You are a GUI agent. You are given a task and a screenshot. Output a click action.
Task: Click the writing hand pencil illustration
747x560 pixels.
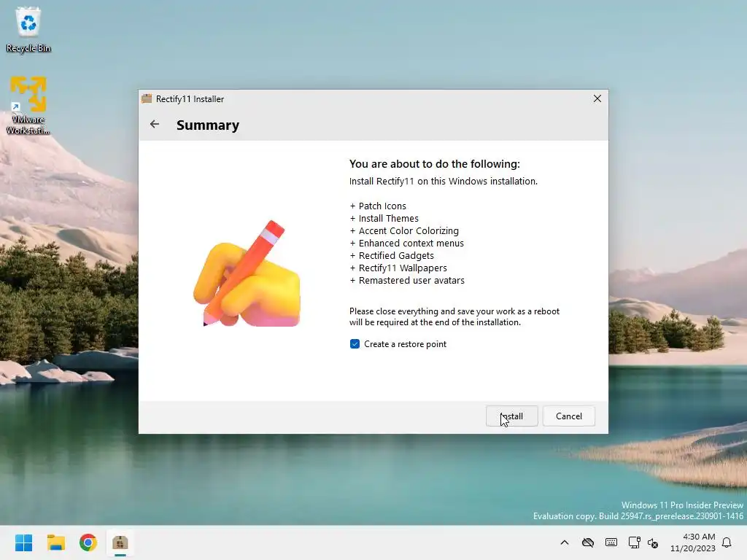click(x=247, y=274)
